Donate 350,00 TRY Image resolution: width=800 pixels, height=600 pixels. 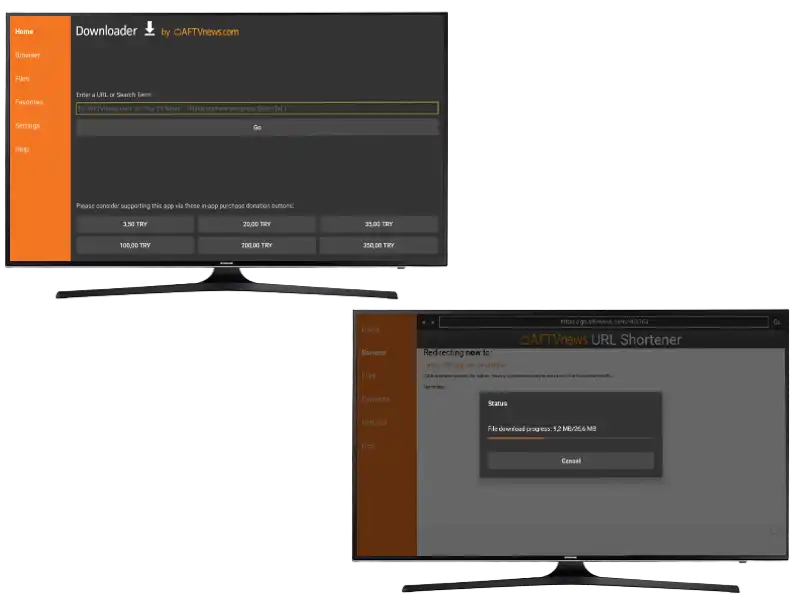click(379, 245)
